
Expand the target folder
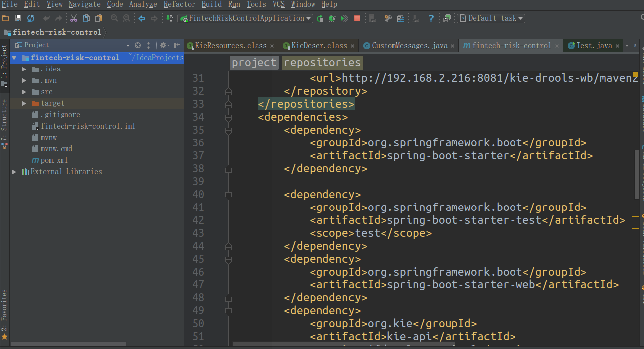coord(24,103)
